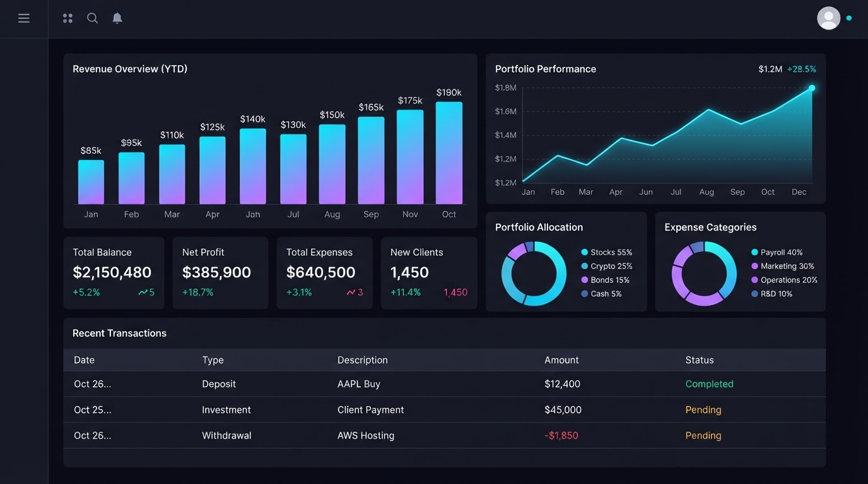Select the AAPL Buy description cell
Viewport: 868px width, 484px height.
click(359, 384)
